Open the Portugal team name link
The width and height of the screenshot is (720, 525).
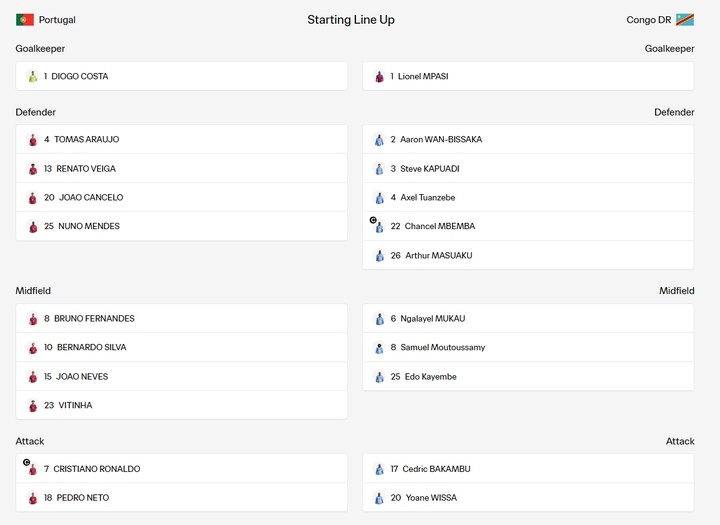tap(57, 20)
